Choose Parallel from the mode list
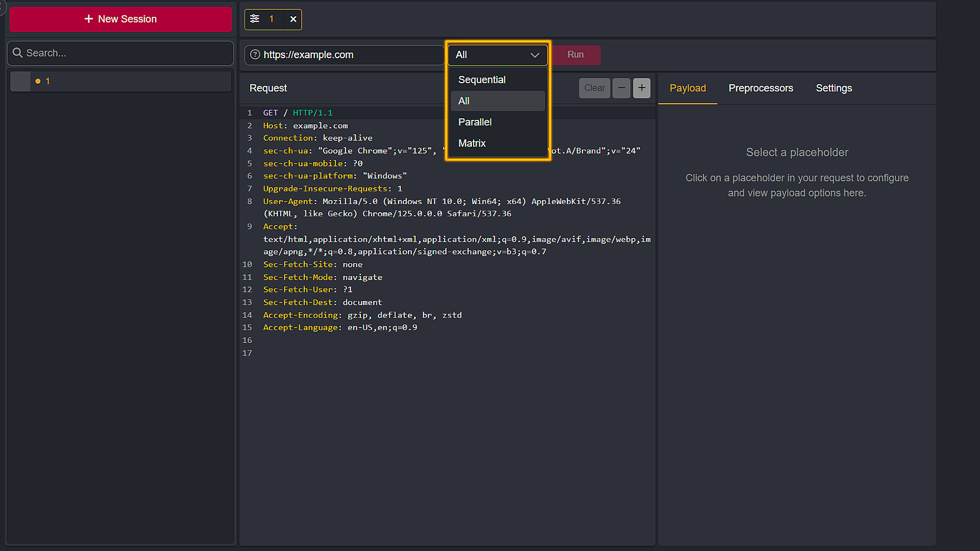This screenshot has width=980, height=551. [x=498, y=122]
